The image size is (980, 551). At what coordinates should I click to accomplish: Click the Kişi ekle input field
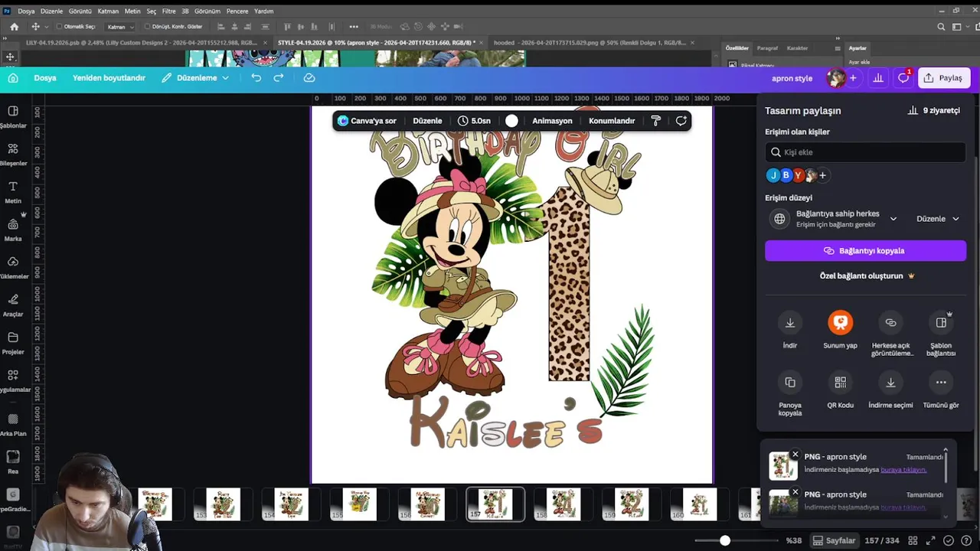click(865, 152)
